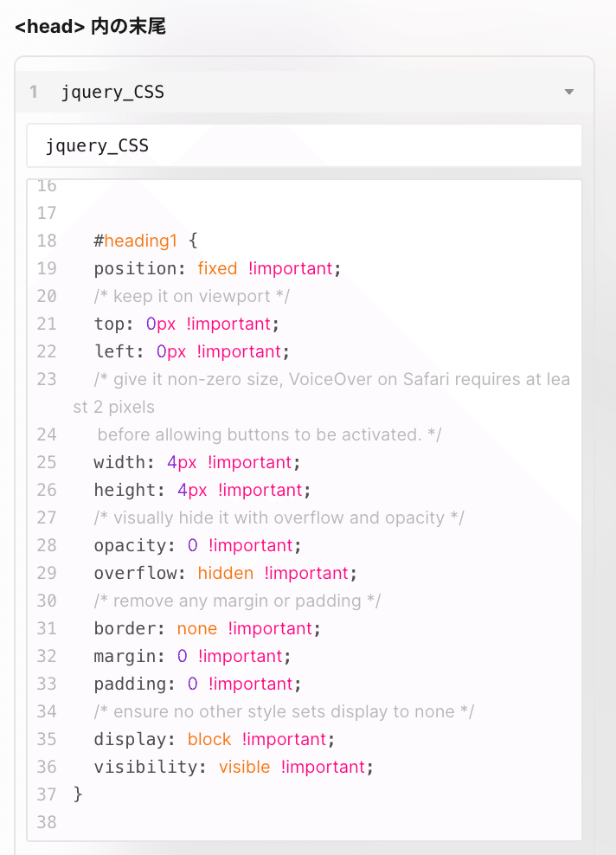Click the position: fixed declaration on line 19
Viewport: 616px width, 855px height.
pos(173,268)
